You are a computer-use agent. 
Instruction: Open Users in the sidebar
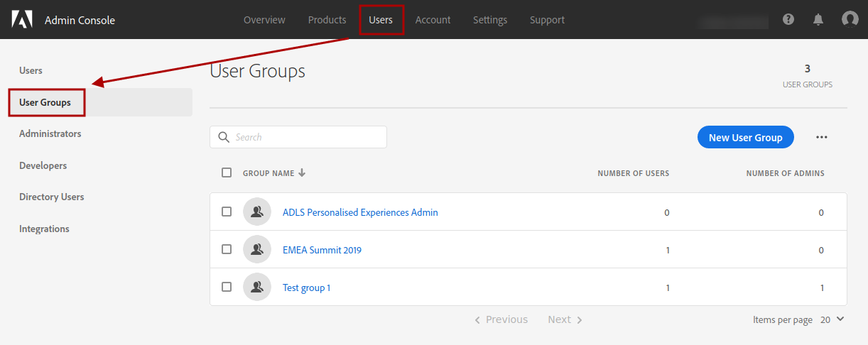point(31,70)
